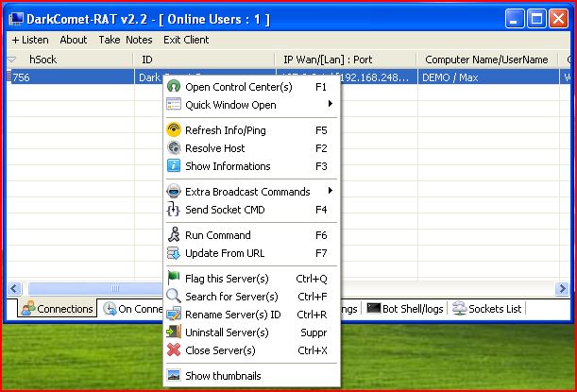
Task: Click the Open Control Center(s) headset icon
Action: [174, 87]
